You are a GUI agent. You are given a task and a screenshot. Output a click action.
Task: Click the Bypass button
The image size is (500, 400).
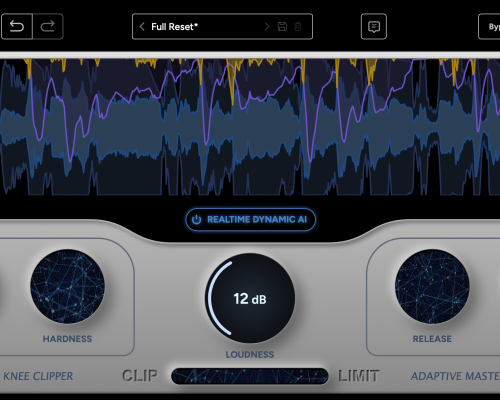pos(489,26)
